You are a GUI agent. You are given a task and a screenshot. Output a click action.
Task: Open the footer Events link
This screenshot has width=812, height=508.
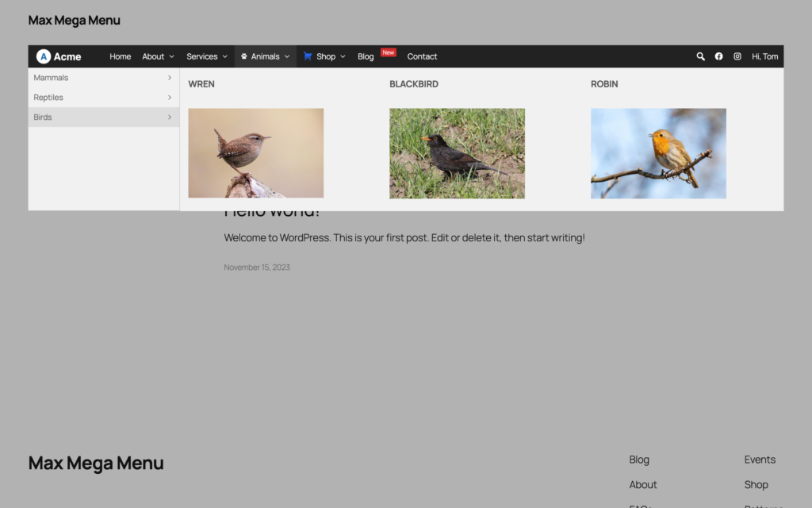tap(760, 460)
